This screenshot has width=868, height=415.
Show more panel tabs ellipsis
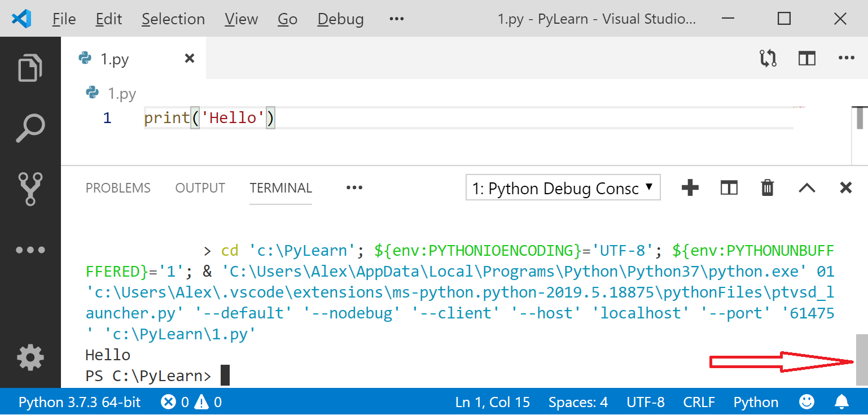point(354,187)
